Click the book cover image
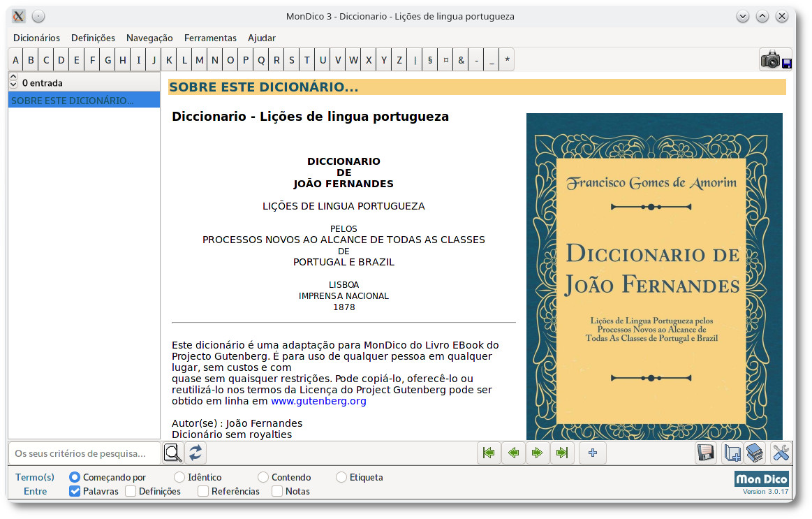 (654, 277)
